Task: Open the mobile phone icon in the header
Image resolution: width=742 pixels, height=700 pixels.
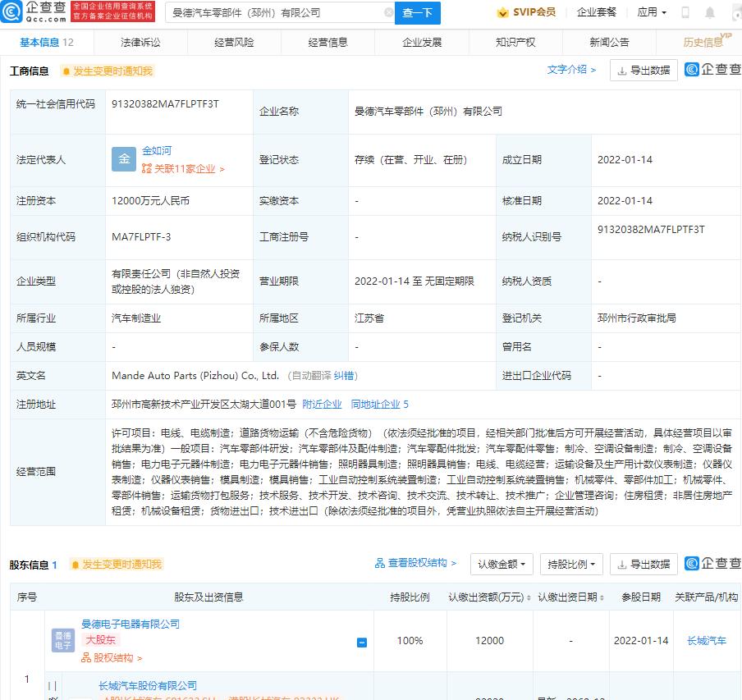Action: tap(685, 13)
